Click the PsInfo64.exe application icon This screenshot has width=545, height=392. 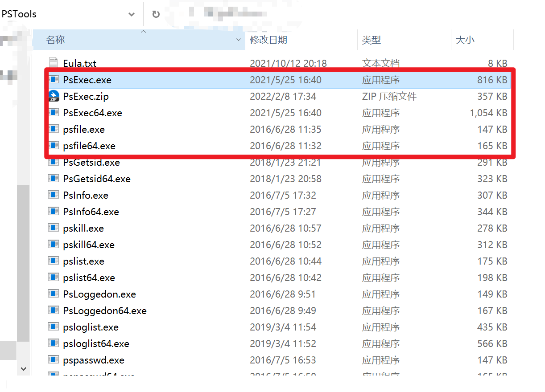coord(54,212)
